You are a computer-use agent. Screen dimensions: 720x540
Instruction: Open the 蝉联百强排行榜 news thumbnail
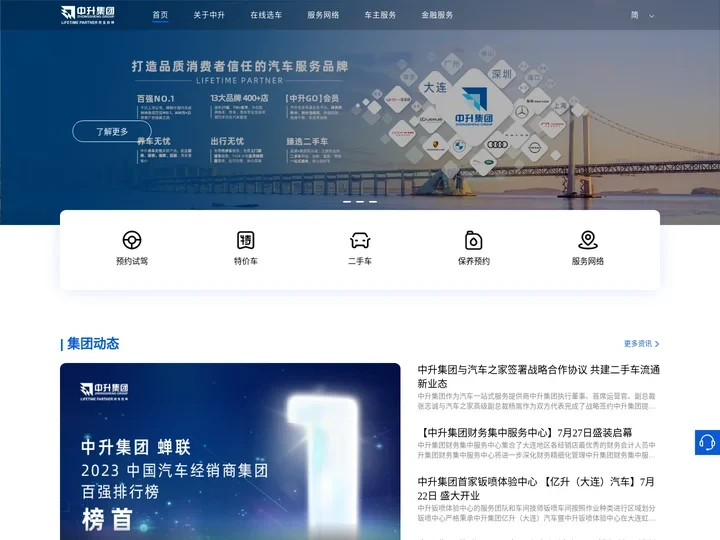(230, 451)
